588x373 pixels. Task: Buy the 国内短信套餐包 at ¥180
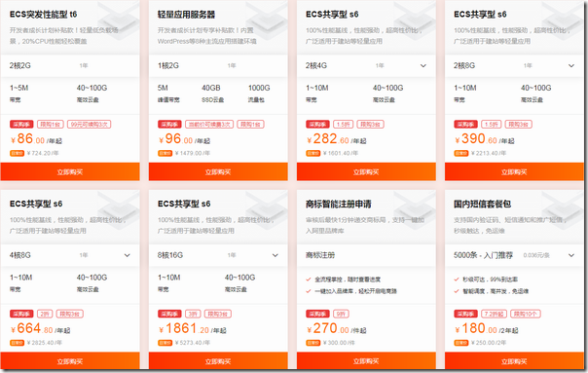(514, 361)
